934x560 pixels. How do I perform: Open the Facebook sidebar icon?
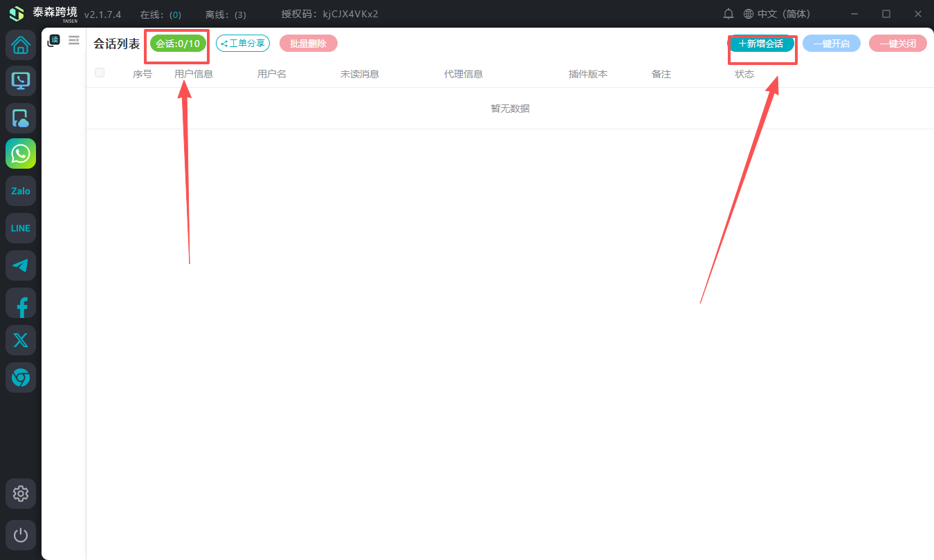(21, 303)
